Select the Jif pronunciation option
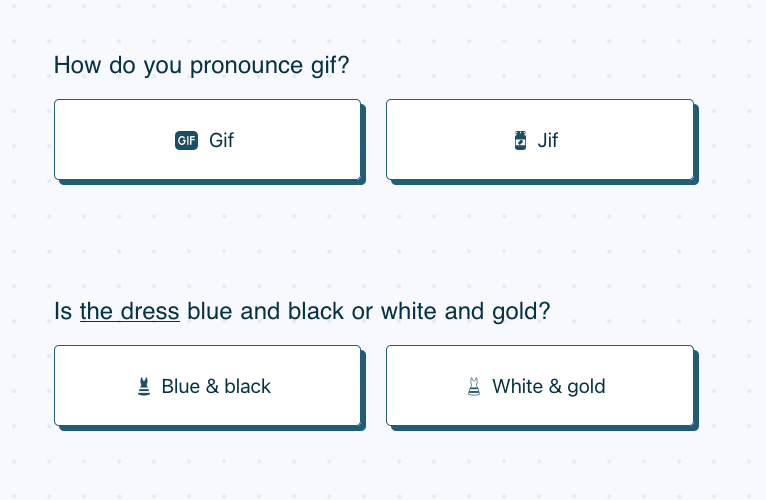Image resolution: width=766 pixels, height=500 pixels. pyautogui.click(x=539, y=140)
